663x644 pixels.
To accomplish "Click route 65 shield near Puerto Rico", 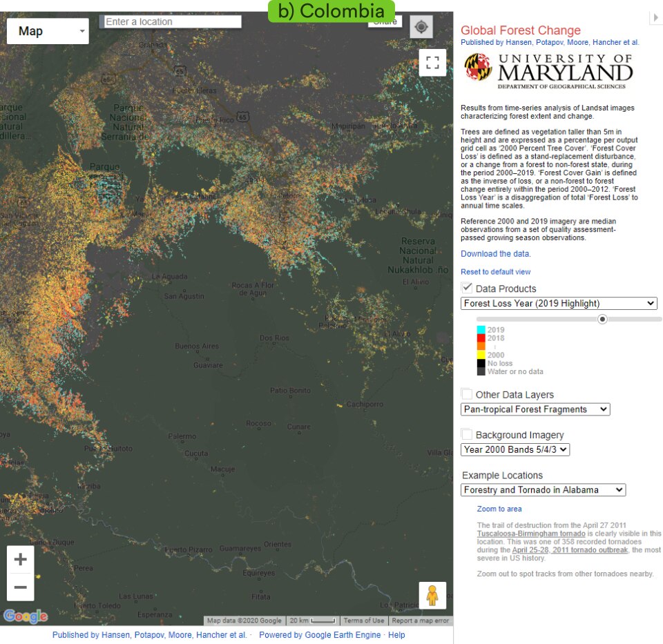I will click(x=242, y=117).
